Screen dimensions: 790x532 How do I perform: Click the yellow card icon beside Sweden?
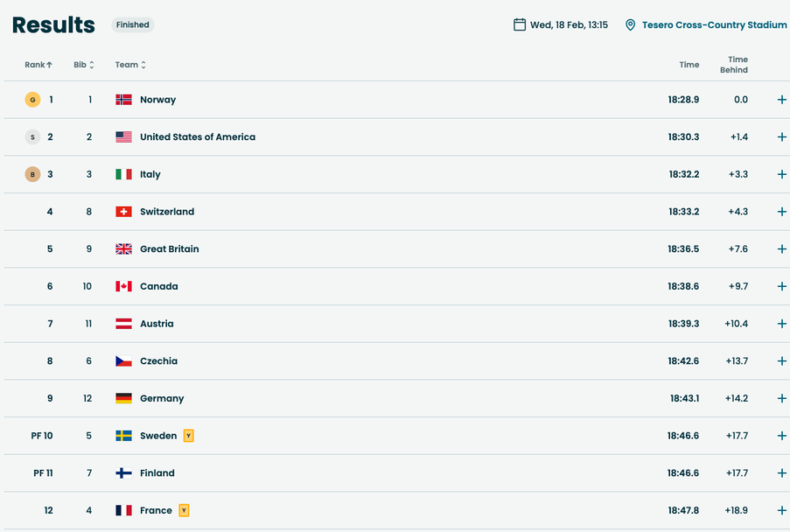tap(188, 436)
